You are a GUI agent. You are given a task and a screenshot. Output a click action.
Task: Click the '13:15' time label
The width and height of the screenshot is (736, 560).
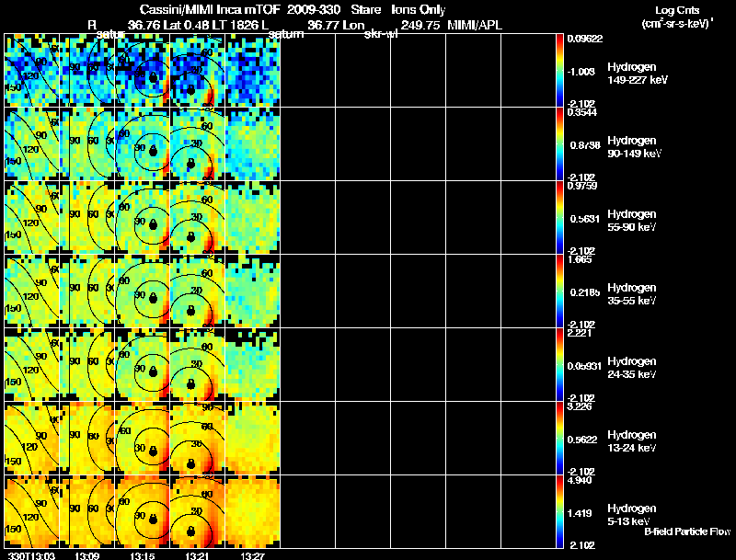(x=143, y=555)
